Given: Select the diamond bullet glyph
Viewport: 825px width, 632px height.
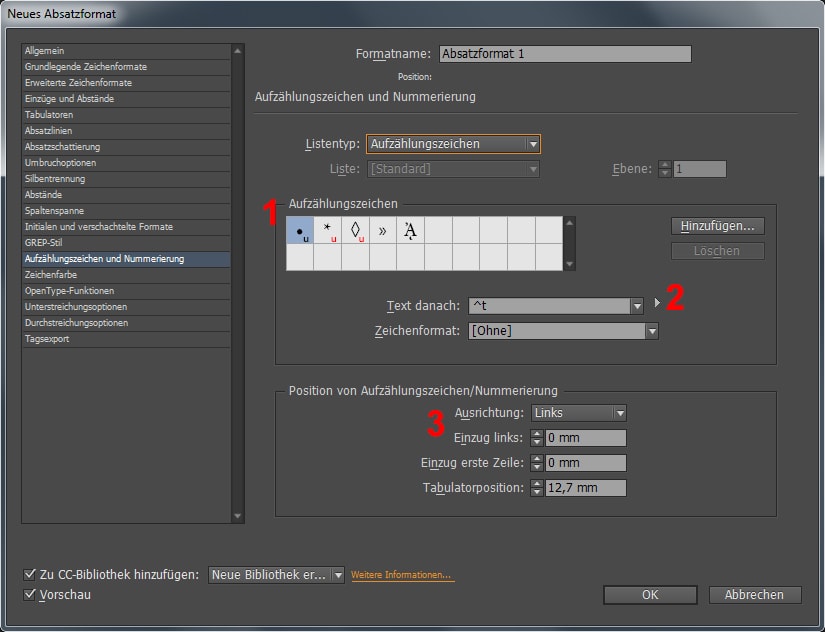Looking at the screenshot, I should click(355, 231).
